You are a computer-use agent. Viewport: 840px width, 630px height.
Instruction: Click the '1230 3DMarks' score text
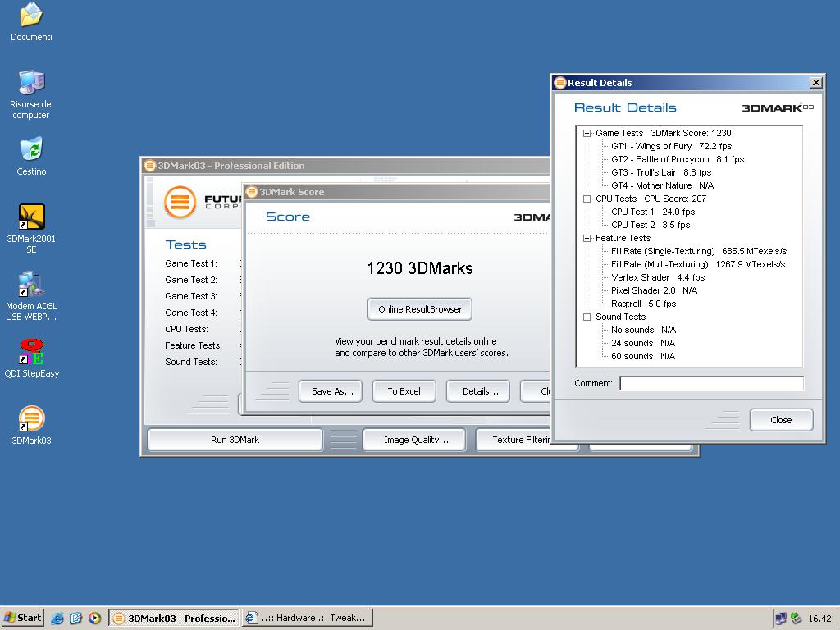[x=419, y=268]
